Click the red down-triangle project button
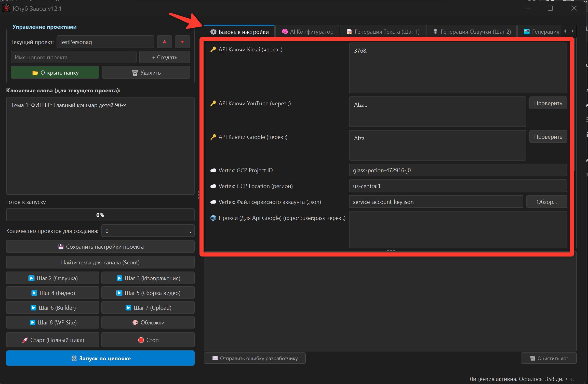The height and width of the screenshot is (384, 588). click(x=182, y=42)
